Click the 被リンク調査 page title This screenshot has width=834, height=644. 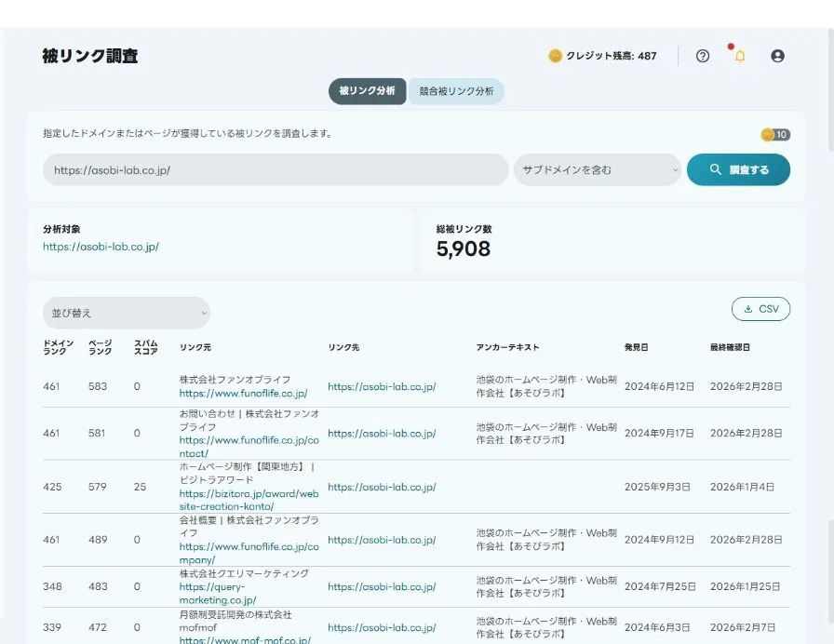coord(90,56)
